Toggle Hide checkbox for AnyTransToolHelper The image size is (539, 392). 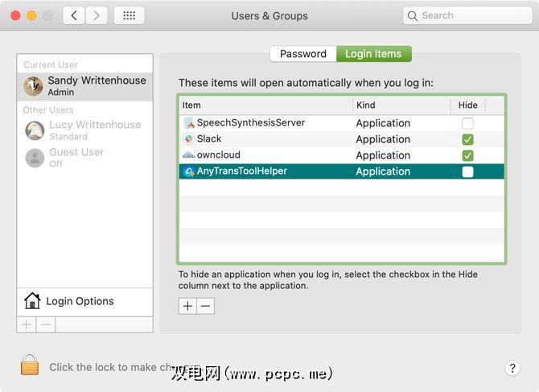tap(467, 171)
